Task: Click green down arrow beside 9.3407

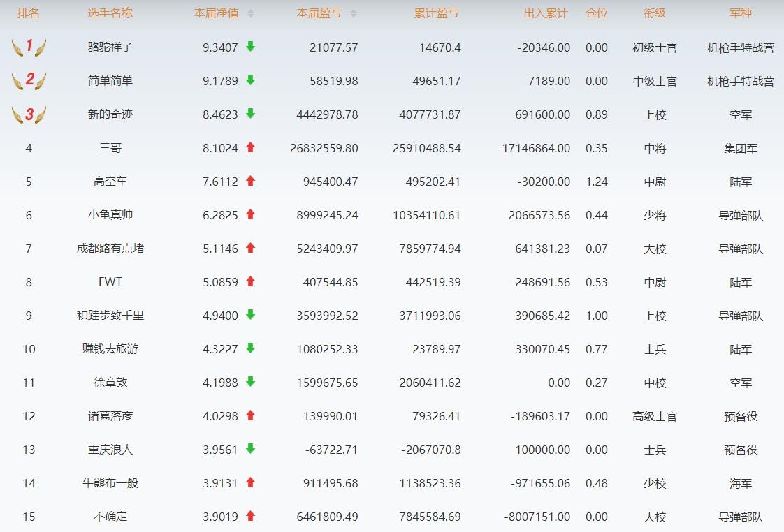Action: pos(250,47)
